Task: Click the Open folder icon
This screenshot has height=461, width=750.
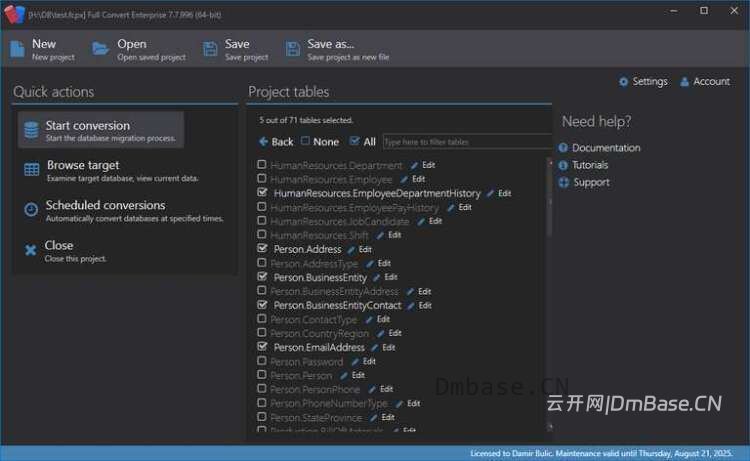Action: coord(100,49)
